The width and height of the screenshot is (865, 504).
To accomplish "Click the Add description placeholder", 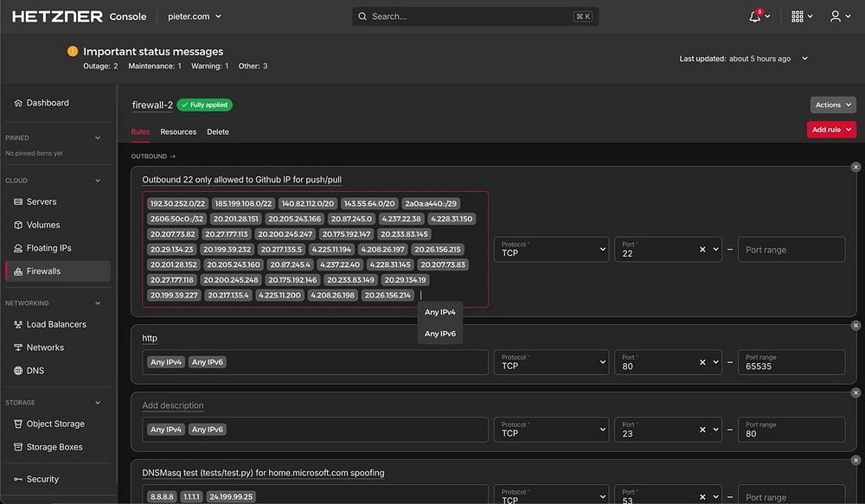I will tap(173, 405).
